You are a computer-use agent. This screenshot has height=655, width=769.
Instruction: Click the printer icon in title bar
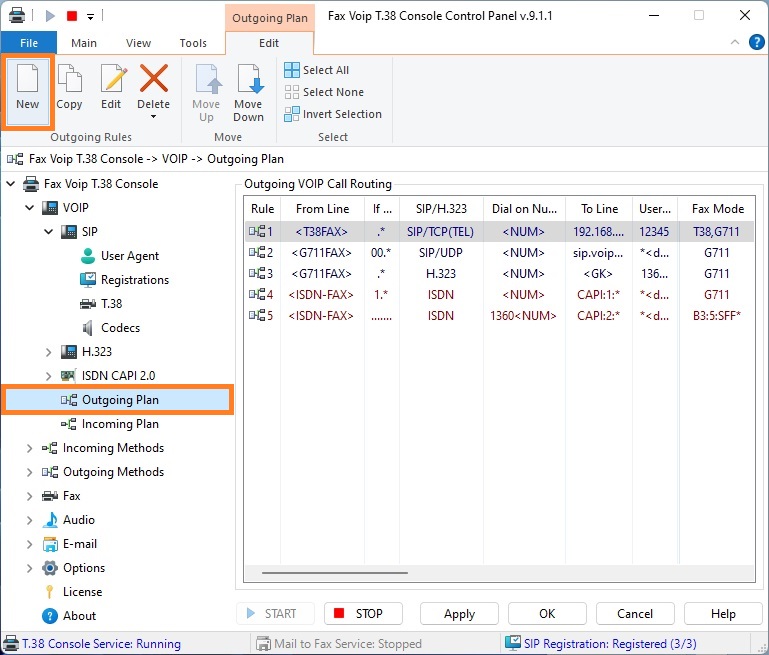click(x=17, y=16)
